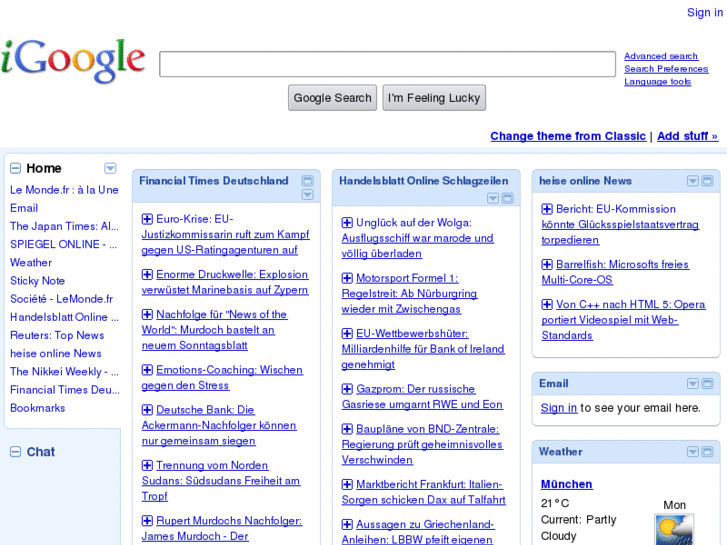Minimize the Handelsblatt Online Schlagzeilen gadget
Image resolution: width=727 pixels, height=545 pixels.
point(508,199)
